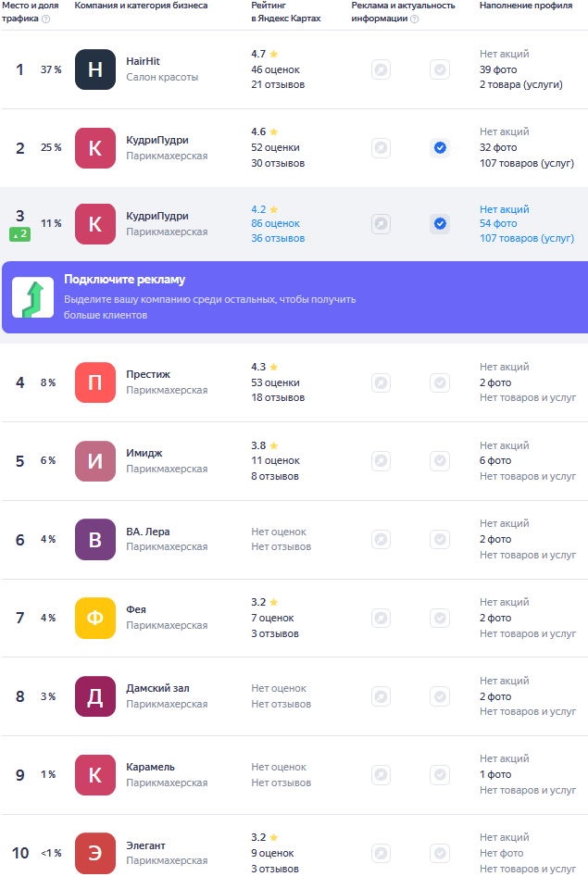
Task: Click the blue verified checkmark in the 25 % row
Action: coord(440,148)
